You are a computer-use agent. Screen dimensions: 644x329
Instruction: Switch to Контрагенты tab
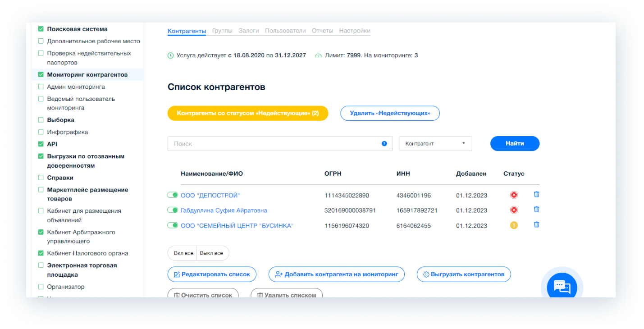[187, 31]
